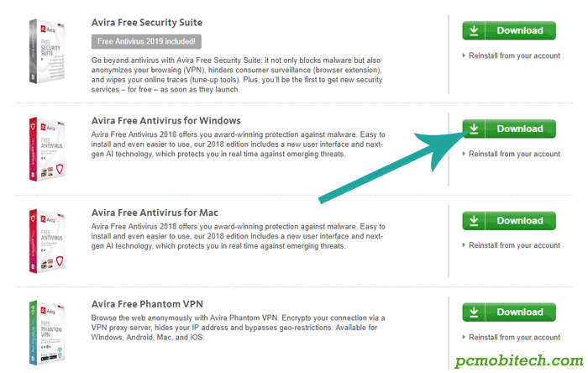
Task: Click the green Phantom VPN box image
Action: click(x=47, y=333)
